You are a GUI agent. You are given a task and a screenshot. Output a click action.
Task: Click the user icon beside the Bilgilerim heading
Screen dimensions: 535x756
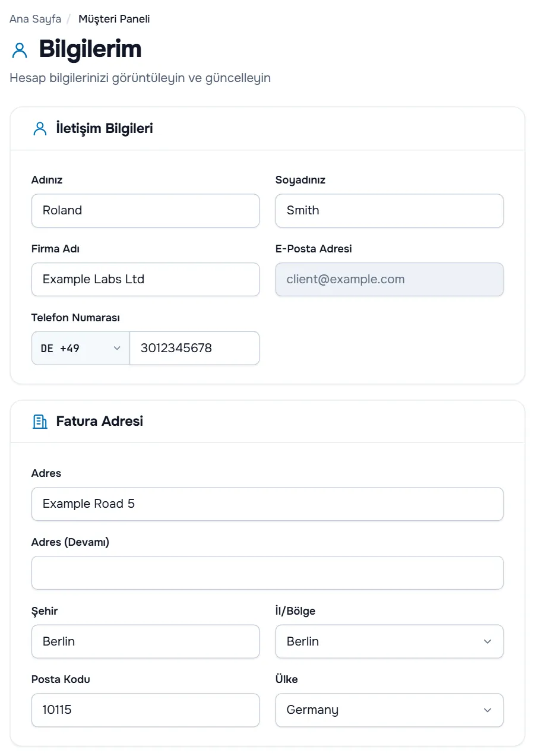[20, 50]
